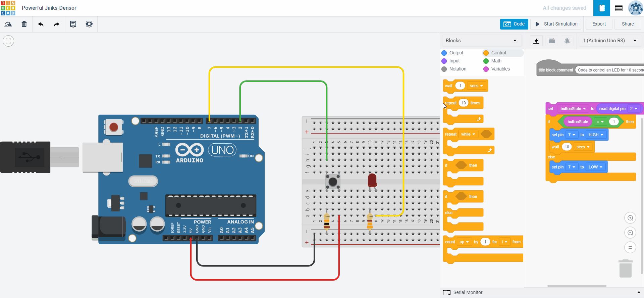Click the Share button
This screenshot has height=298, width=644.
click(628, 24)
